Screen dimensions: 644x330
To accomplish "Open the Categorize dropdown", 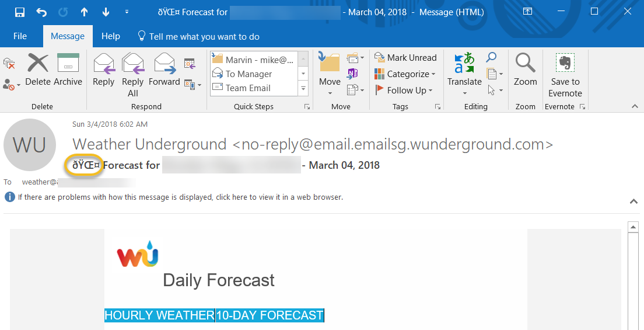I will 405,74.
